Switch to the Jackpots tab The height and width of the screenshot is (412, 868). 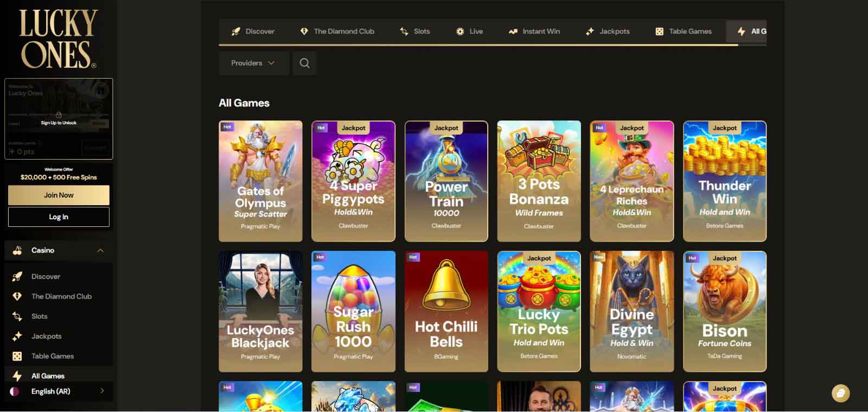click(608, 31)
